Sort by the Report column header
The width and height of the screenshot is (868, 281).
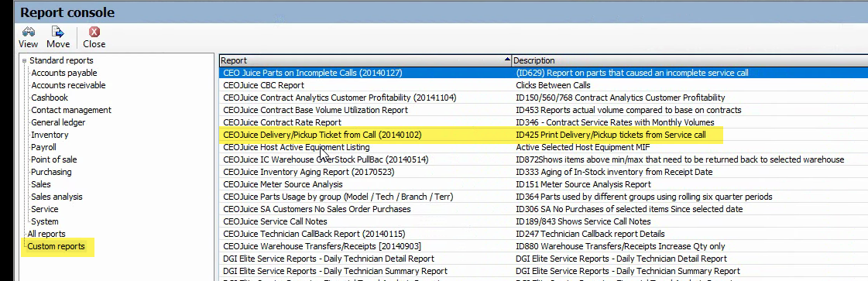pyautogui.click(x=365, y=60)
